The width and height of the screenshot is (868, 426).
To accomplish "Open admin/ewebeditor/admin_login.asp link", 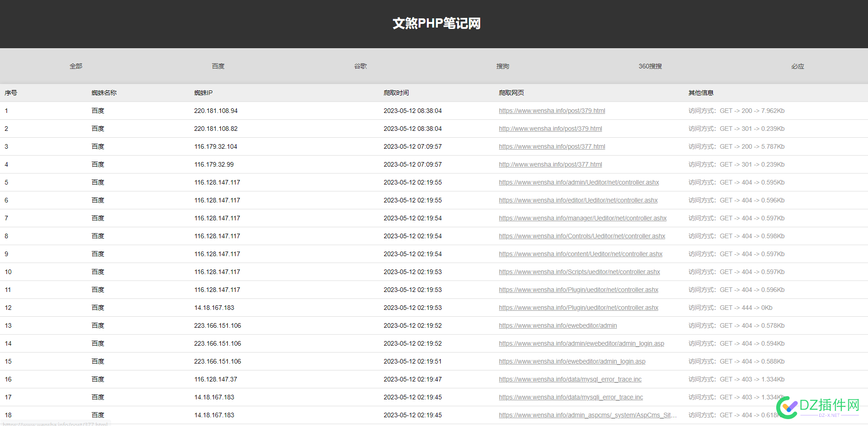I will pos(582,343).
